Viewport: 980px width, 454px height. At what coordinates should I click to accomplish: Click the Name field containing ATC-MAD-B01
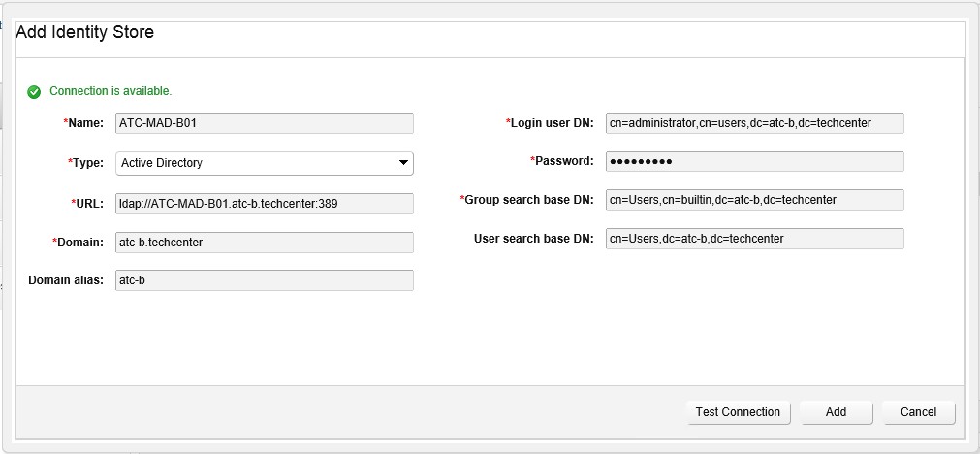pos(264,123)
